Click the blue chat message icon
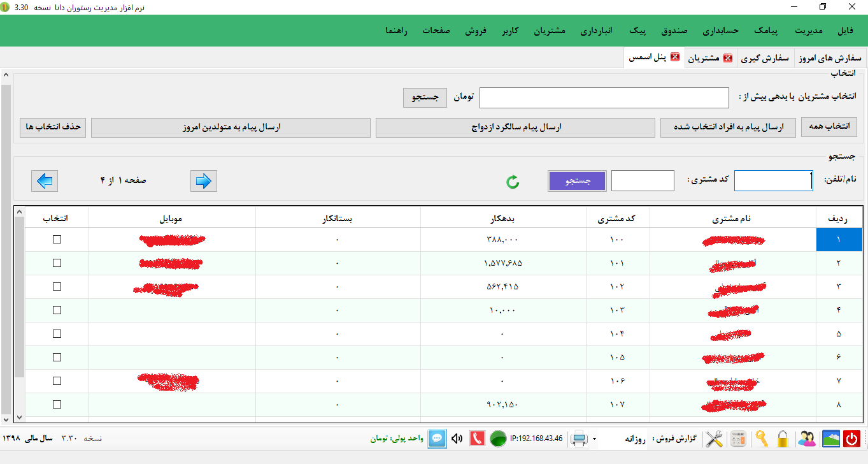Image resolution: width=868 pixels, height=464 pixels. pos(437,439)
